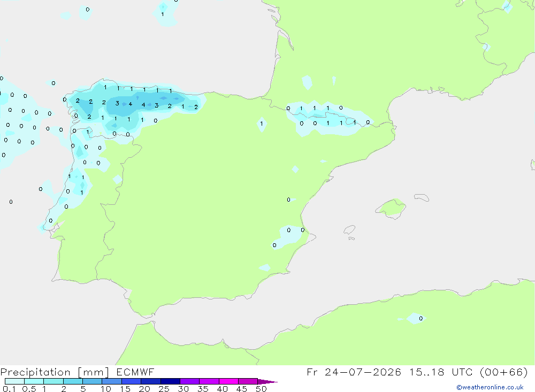Click the '(00+66)' forecast run offset
This screenshot has height=392, width=535.
point(503,372)
